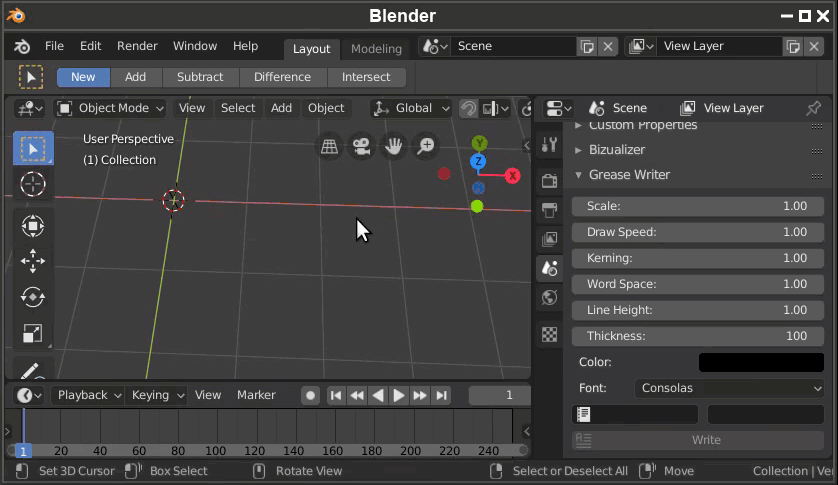Toggle orthographic grid view icon
This screenshot has width=838, height=485.
[x=329, y=146]
